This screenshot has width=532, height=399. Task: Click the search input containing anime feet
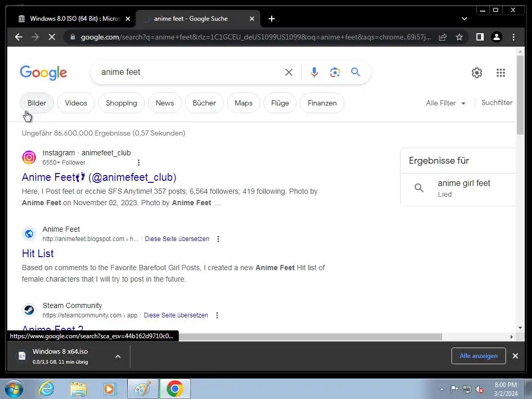[x=190, y=72]
